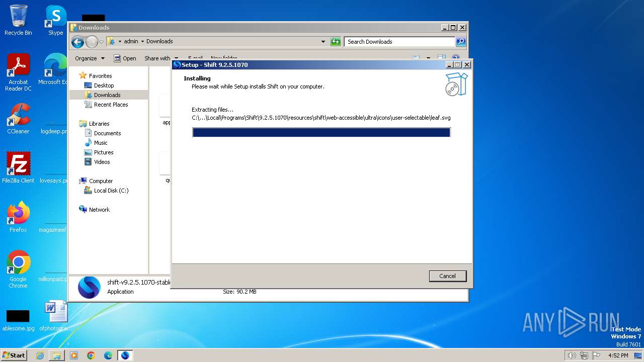Screen dimensions: 644x362
Task: Click the network icon in system tray
Action: [x=584, y=355]
